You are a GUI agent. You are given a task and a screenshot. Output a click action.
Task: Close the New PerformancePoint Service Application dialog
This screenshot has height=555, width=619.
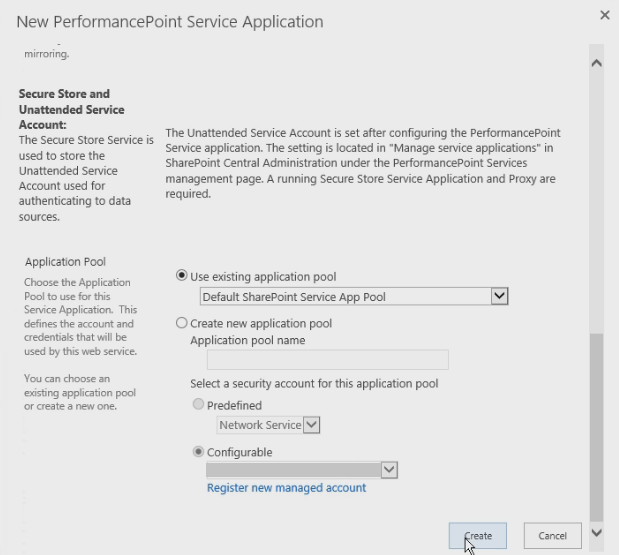604,15
